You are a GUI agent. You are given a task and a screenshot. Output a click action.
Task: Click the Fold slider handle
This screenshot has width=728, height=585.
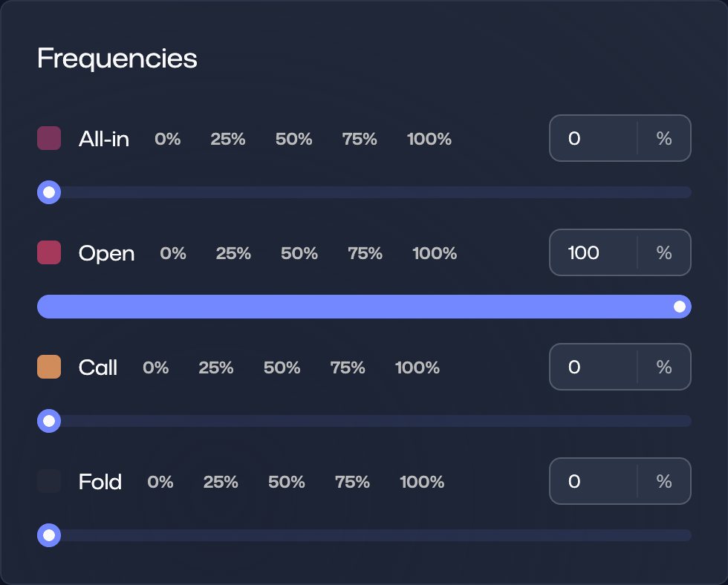point(49,535)
